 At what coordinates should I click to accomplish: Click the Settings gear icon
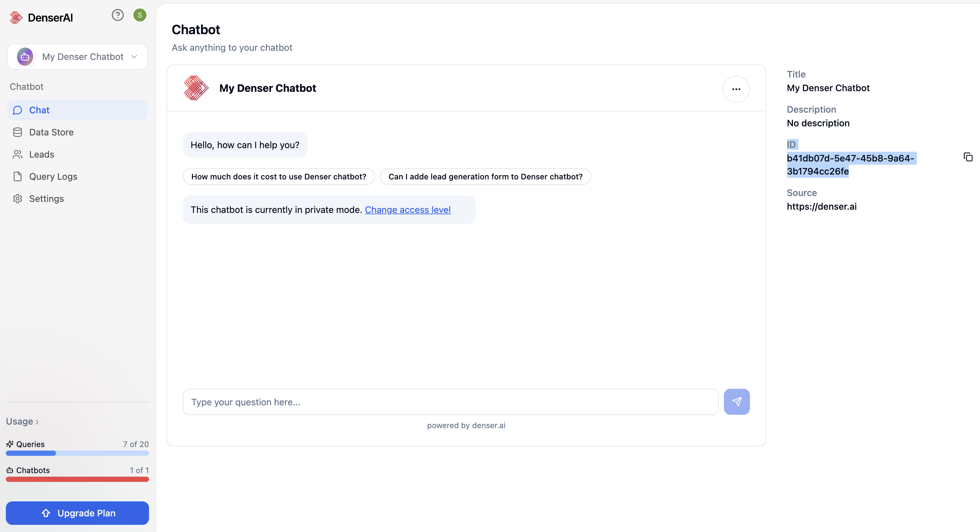(x=18, y=198)
